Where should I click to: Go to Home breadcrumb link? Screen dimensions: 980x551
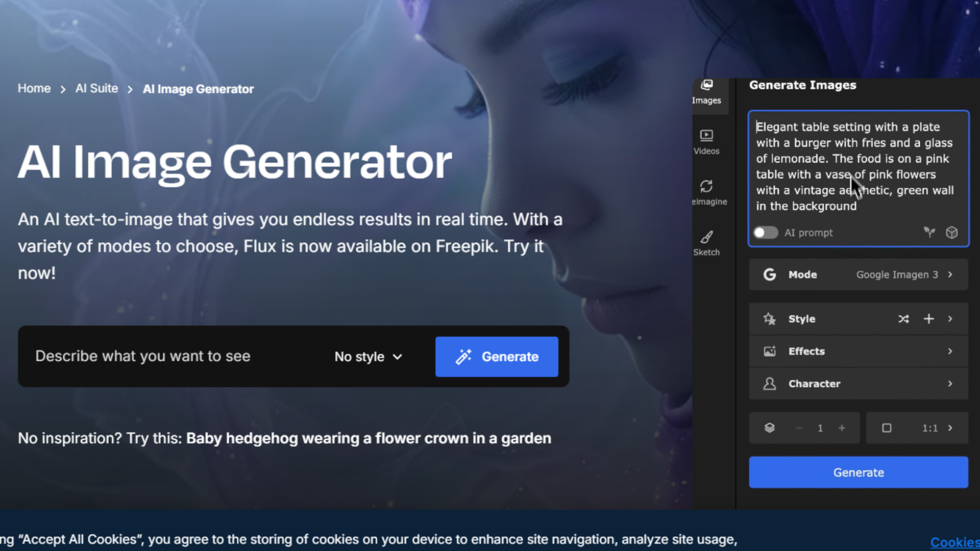(34, 88)
